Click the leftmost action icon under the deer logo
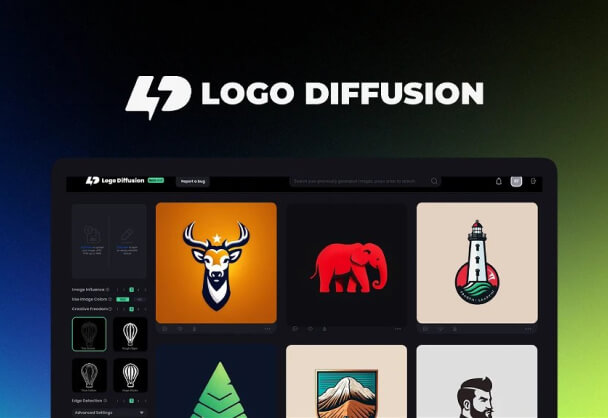The height and width of the screenshot is (418, 608). coord(165,329)
